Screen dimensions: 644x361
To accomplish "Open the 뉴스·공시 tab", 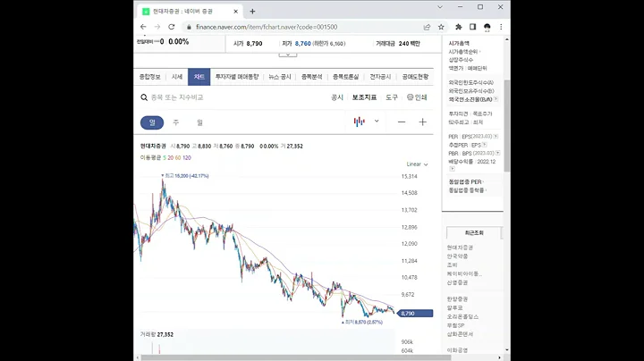I will [280, 77].
